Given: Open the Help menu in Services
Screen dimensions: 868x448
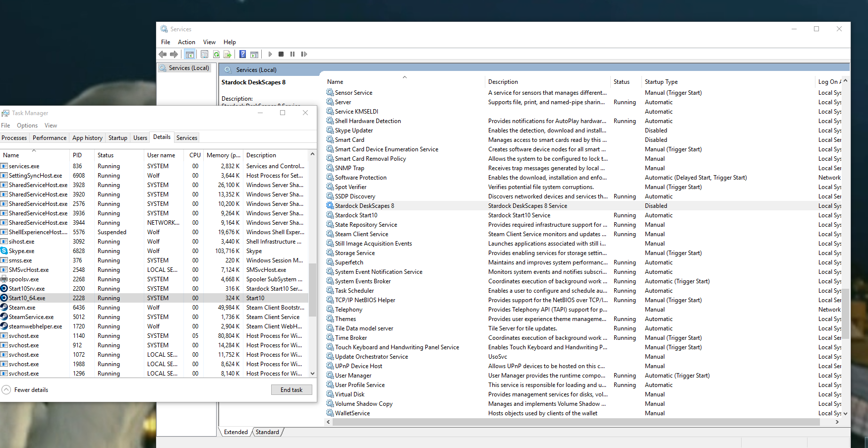Looking at the screenshot, I should [x=230, y=42].
